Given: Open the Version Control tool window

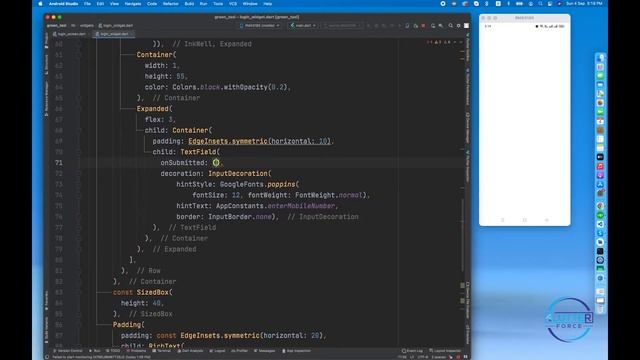Looking at the screenshot, I should point(68,351).
